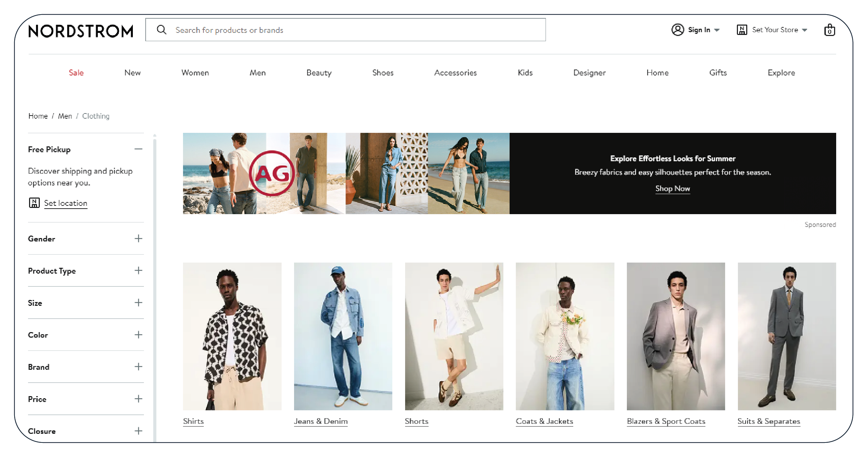Open the Sale menu
This screenshot has width=868, height=457.
click(76, 73)
